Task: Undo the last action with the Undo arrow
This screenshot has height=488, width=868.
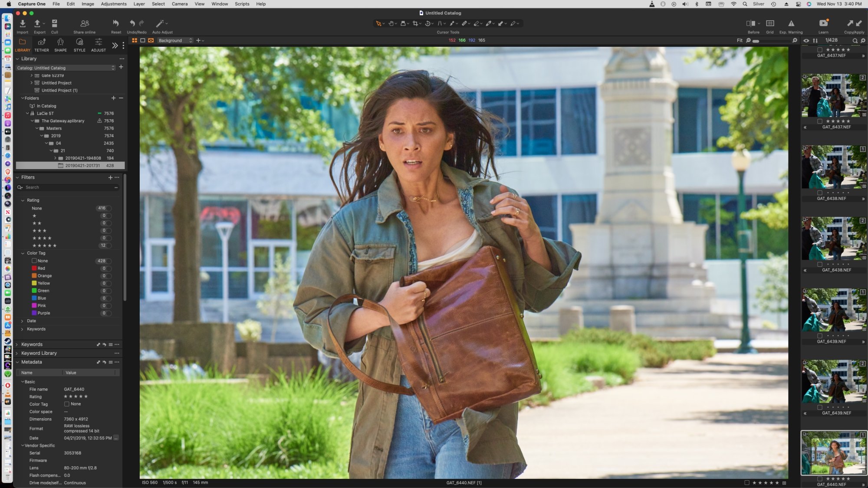Action: coord(132,23)
